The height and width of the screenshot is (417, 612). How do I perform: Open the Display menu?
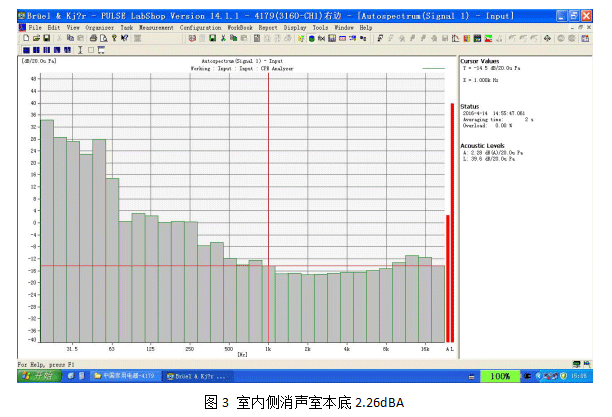(295, 28)
